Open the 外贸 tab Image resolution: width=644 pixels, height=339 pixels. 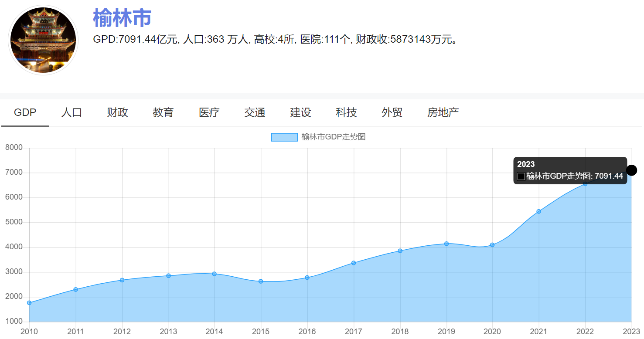pyautogui.click(x=392, y=112)
